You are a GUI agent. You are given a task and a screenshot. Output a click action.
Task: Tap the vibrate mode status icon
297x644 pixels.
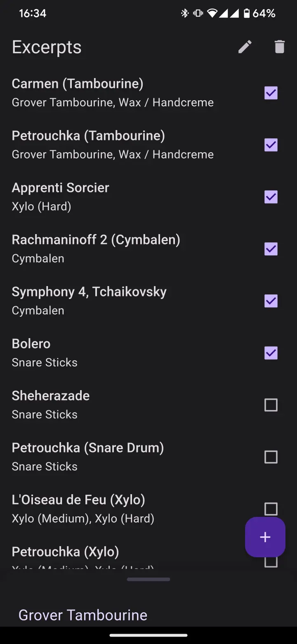click(198, 14)
